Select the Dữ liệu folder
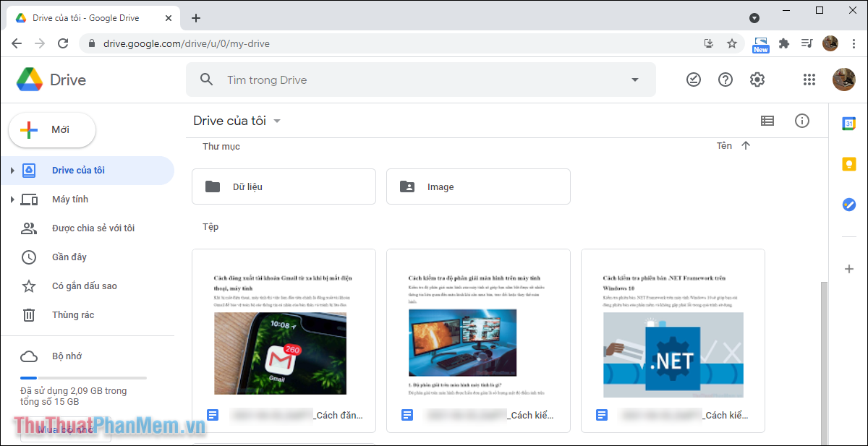The width and height of the screenshot is (868, 446). (x=284, y=186)
